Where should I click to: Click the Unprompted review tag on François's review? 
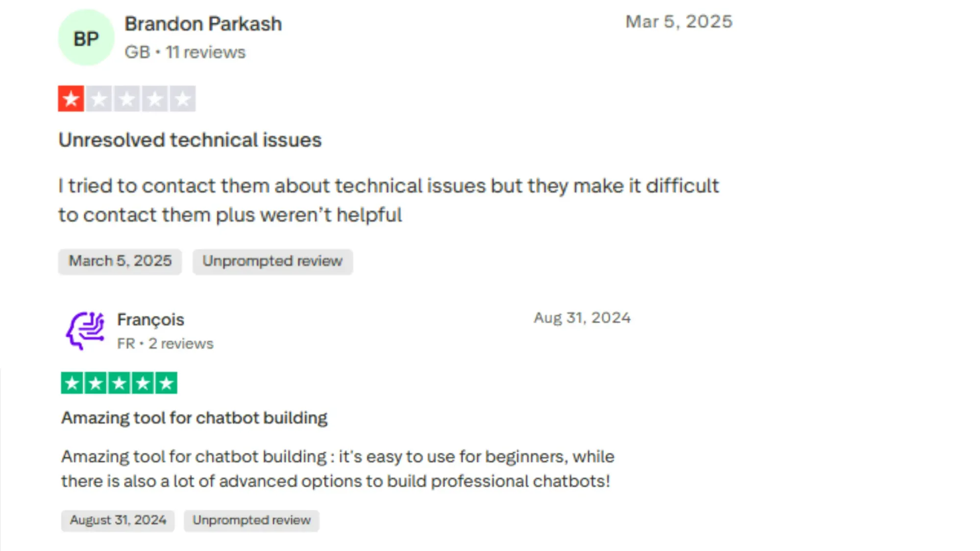pos(251,520)
